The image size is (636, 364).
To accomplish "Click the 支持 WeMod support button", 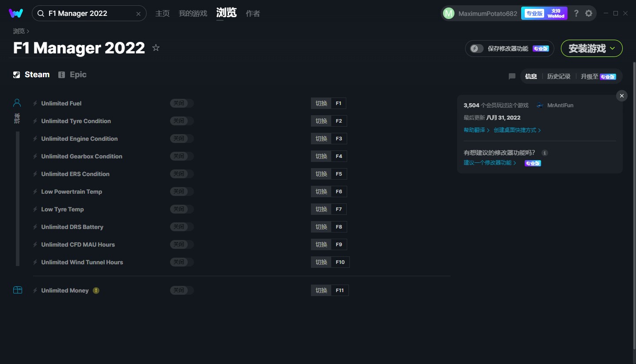I will pos(556,13).
